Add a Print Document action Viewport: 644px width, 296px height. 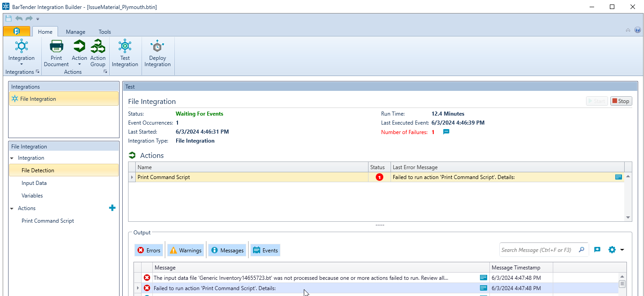(57, 53)
